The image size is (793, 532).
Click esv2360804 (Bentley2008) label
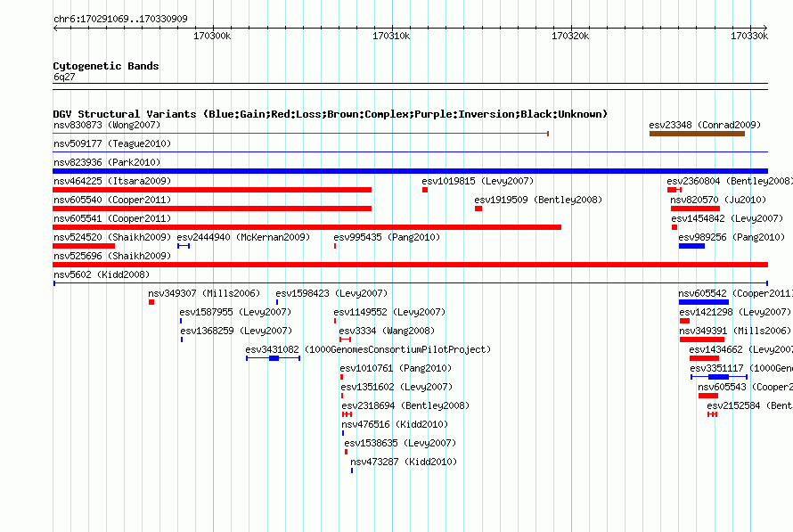pos(730,181)
